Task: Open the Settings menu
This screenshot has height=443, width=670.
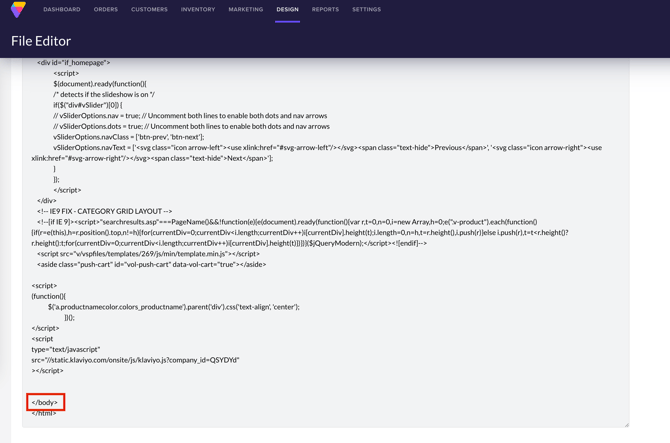Action: coord(366,10)
